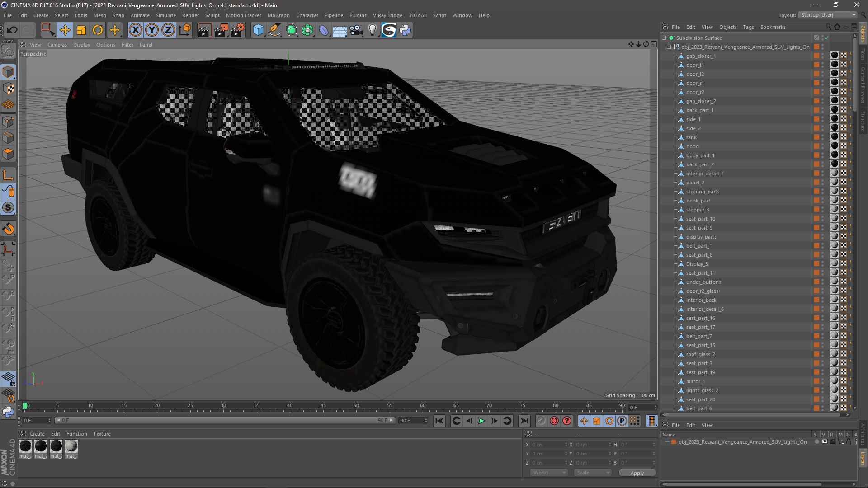Toggle the coordinate system icon

pyautogui.click(x=185, y=30)
